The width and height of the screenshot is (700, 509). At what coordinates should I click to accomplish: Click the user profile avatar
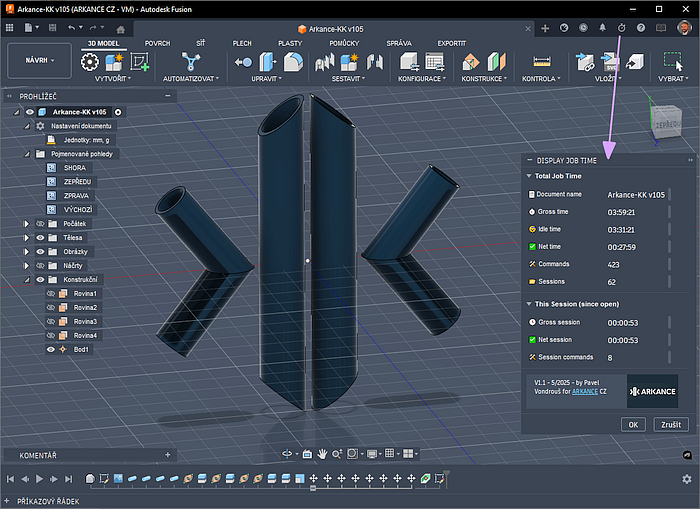(684, 28)
